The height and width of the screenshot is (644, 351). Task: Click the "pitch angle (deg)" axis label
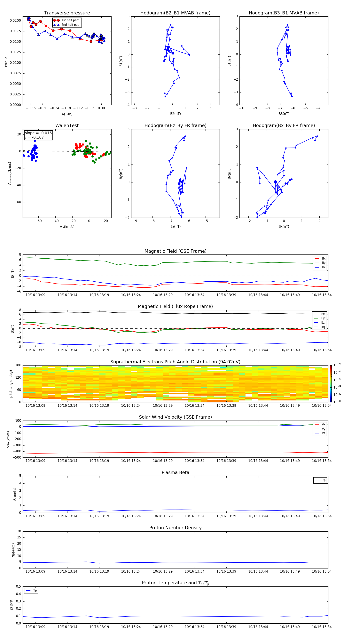(11, 384)
